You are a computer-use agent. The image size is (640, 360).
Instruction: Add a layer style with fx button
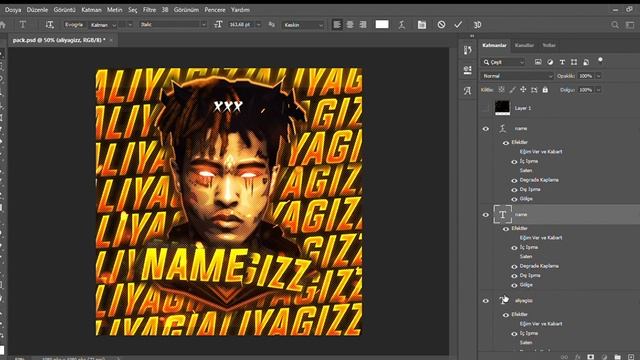[x=578, y=357]
